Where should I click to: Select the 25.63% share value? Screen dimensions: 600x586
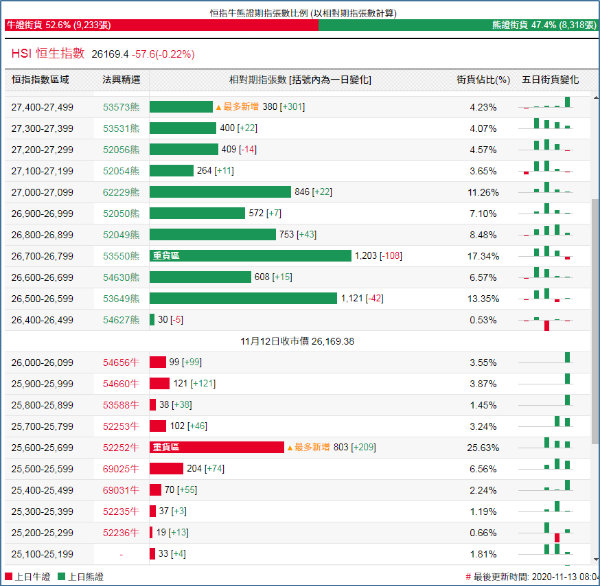483,448
